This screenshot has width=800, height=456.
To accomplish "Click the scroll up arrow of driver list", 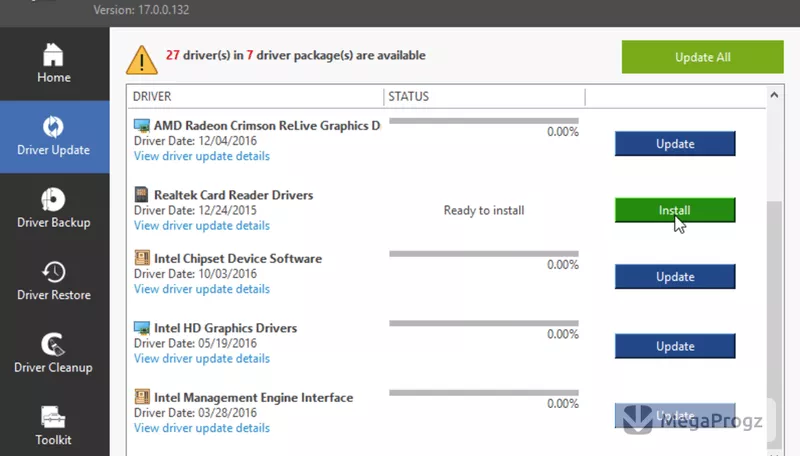I will 774,95.
